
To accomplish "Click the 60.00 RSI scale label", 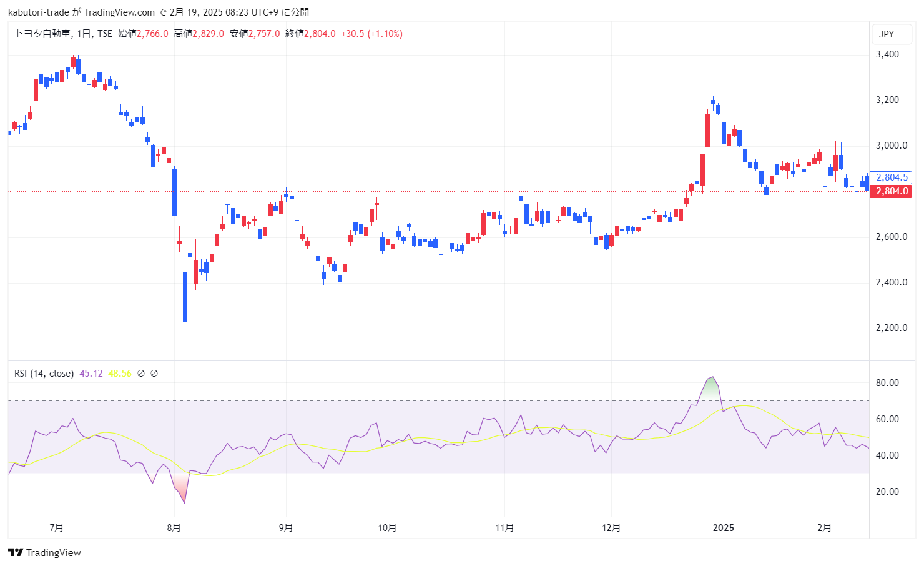I will pos(887,419).
